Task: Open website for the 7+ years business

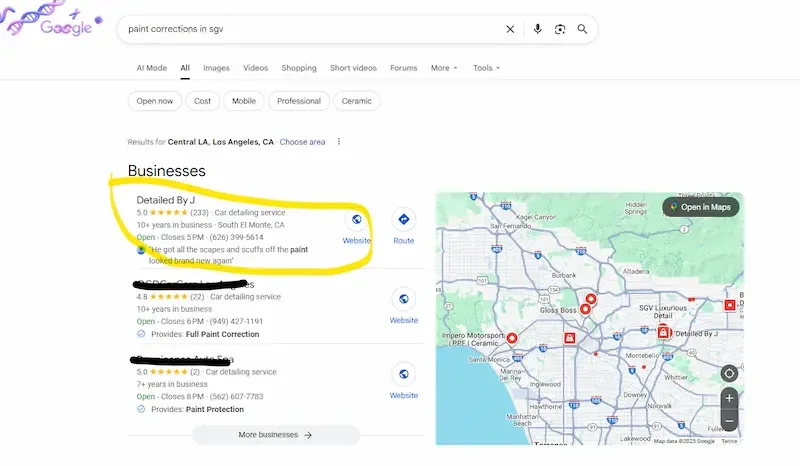Action: coord(404,374)
